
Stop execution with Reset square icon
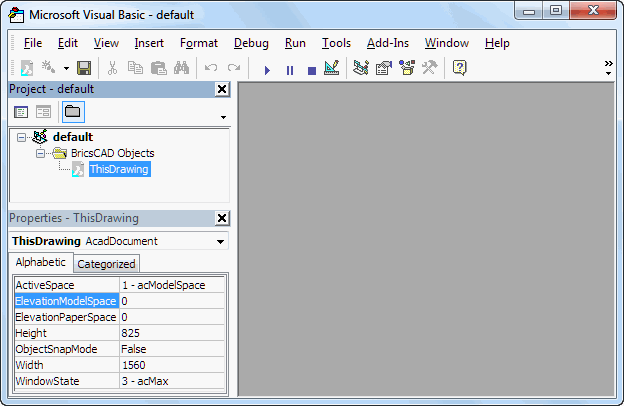coord(312,70)
